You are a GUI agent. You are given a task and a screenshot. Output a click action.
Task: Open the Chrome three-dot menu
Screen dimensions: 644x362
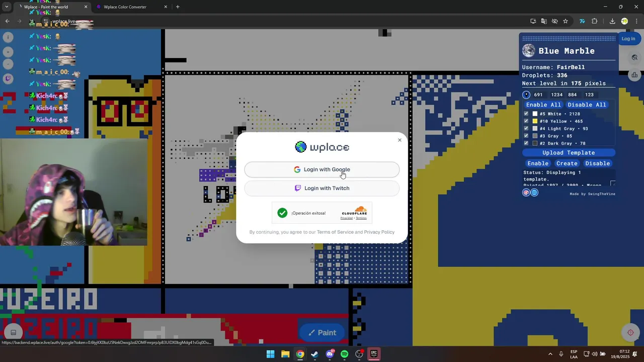[x=636, y=21]
